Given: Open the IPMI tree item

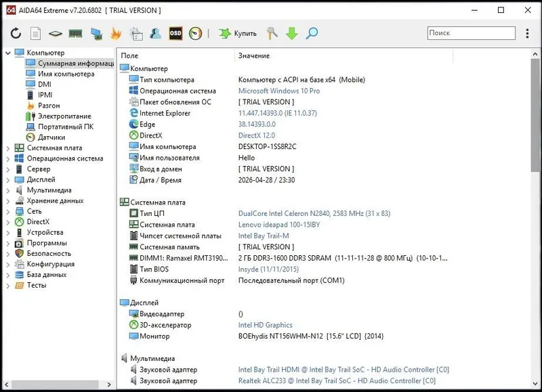Looking at the screenshot, I should [x=45, y=95].
